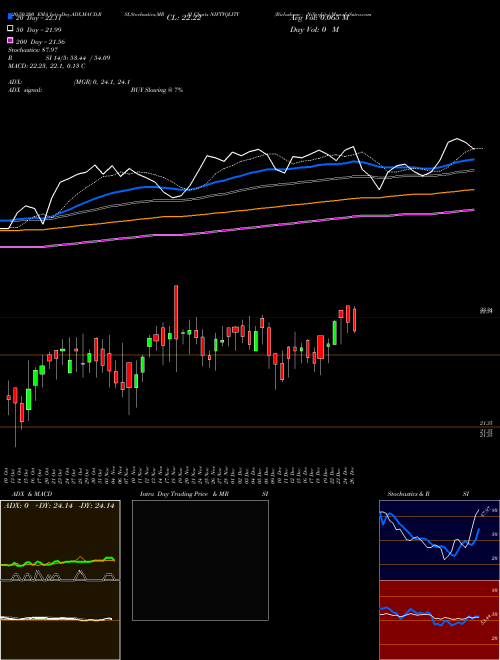Image resolution: width=500 pixels, height=660 pixels.
Task: Open the empty Intra Day Trading Price panel
Action: click(x=200, y=560)
